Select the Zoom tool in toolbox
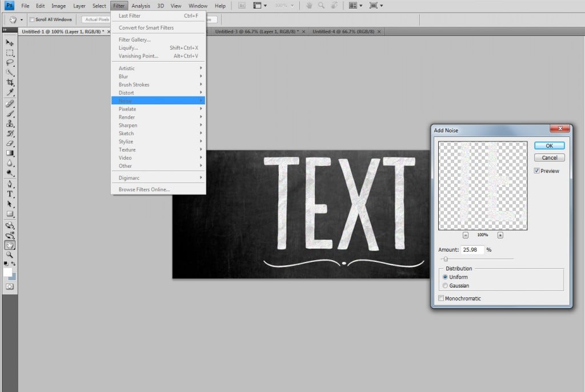585x392 pixels. (x=10, y=255)
